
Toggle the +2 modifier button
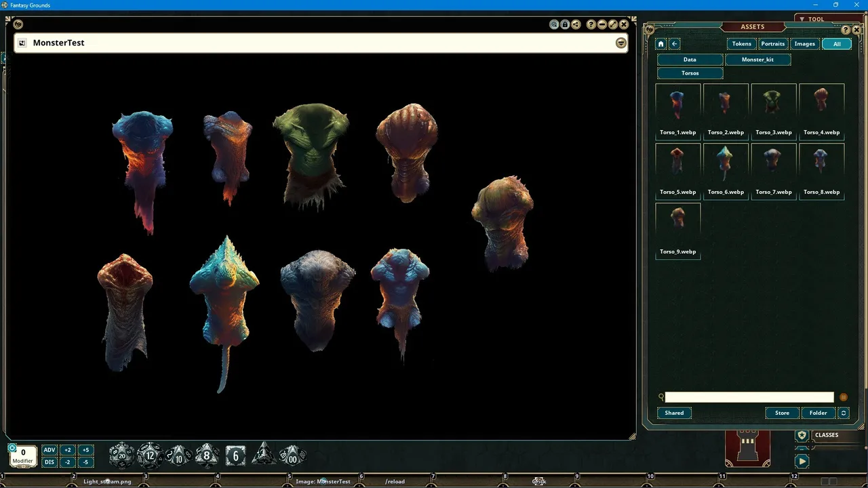67,450
